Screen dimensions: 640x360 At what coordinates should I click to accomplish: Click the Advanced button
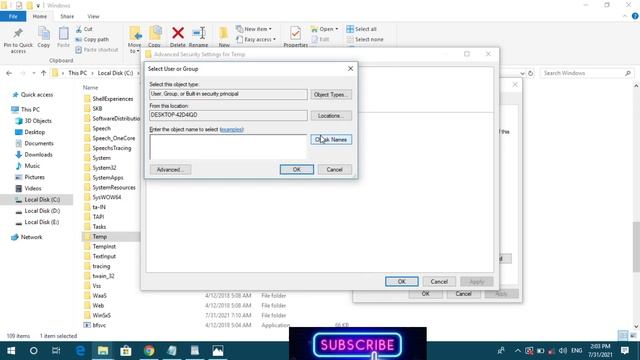[x=170, y=169]
